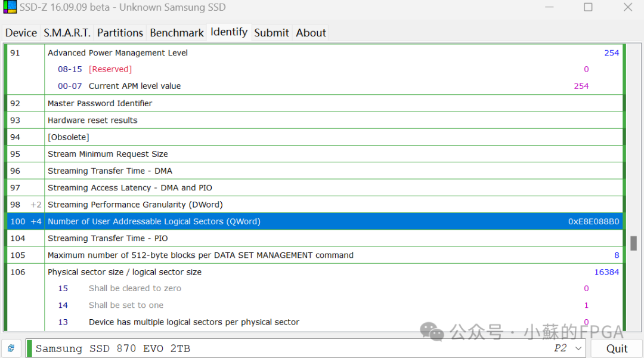
Task: Click the value 0xE8E088B0
Action: [x=593, y=221]
